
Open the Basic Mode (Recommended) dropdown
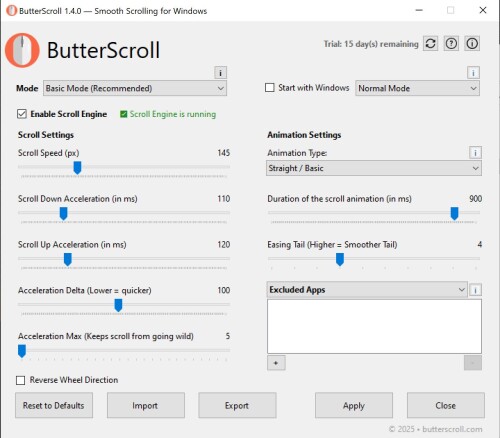[135, 88]
